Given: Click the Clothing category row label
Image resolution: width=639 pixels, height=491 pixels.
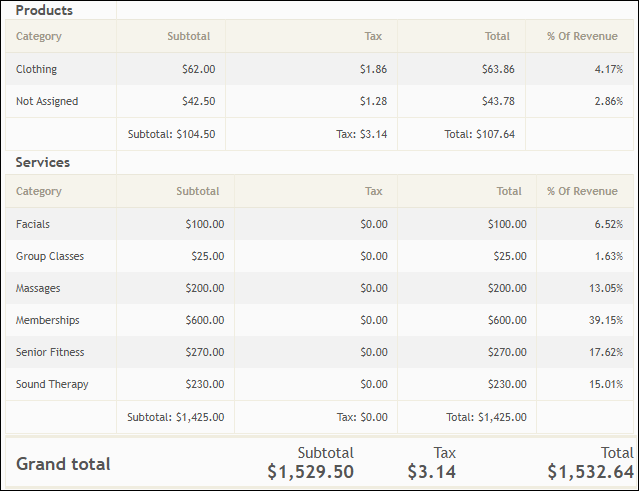Looking at the screenshot, I should (37, 69).
